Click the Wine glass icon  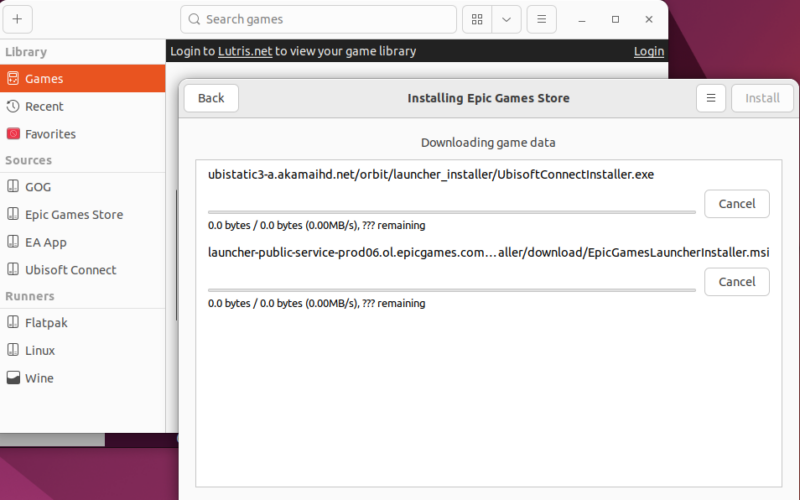(x=13, y=378)
